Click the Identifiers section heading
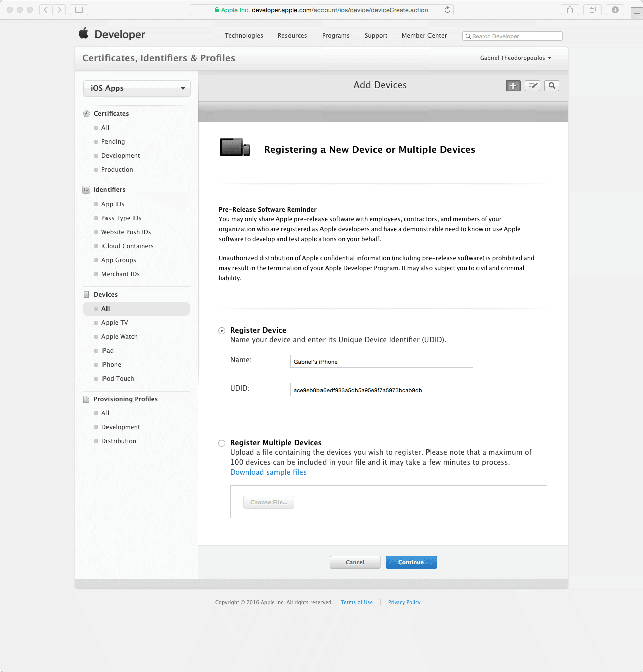This screenshot has height=672, width=643. (110, 190)
